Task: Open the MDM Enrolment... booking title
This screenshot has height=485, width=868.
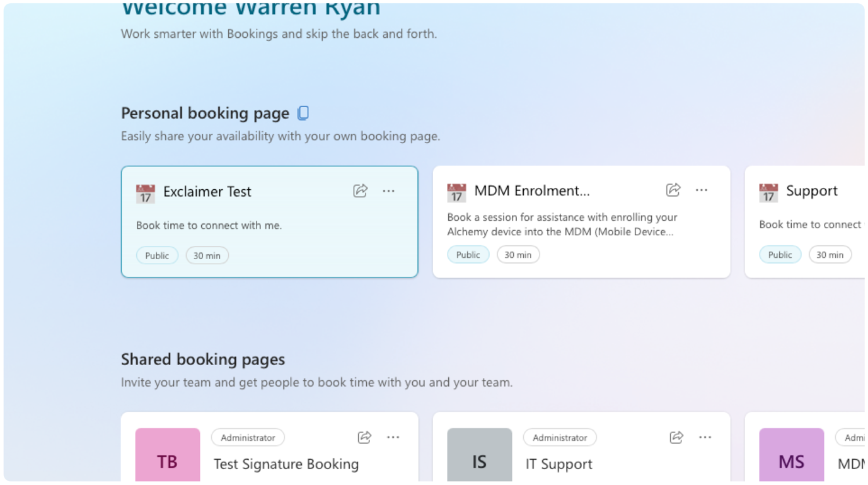Action: (x=532, y=191)
